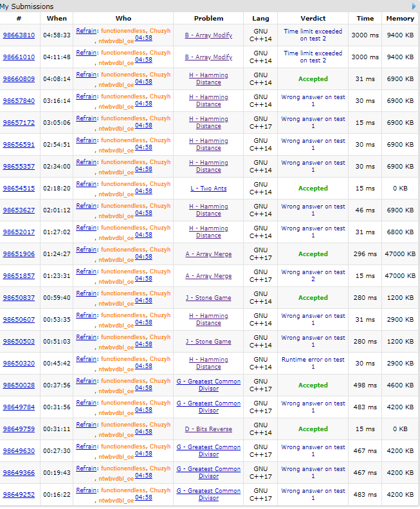The image size is (420, 509).
Task: Click Runtime error verdict of submission 98650320
Action: (313, 363)
